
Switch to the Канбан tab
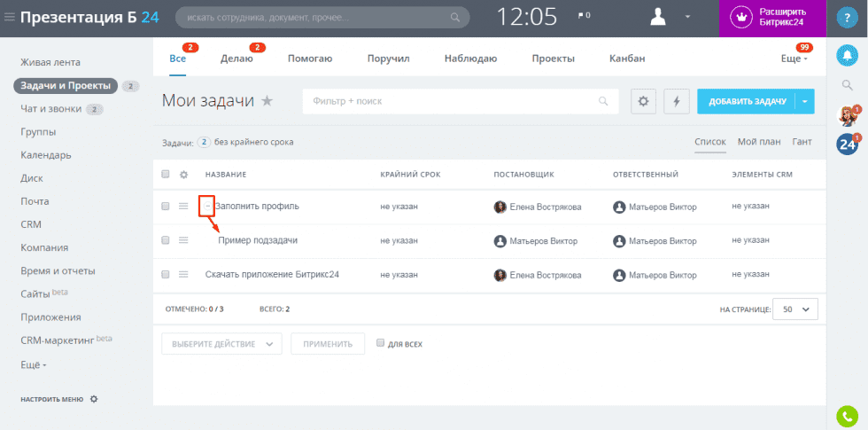click(626, 59)
